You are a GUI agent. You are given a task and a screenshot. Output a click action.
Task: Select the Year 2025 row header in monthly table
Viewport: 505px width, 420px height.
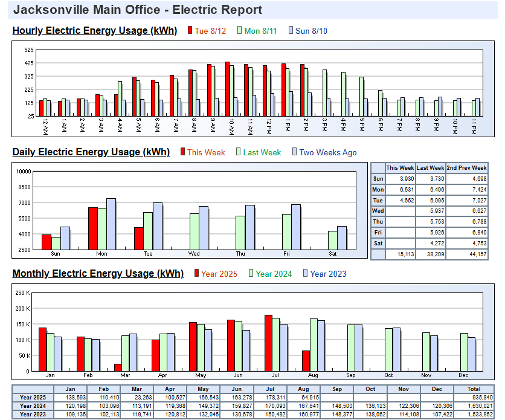click(x=33, y=397)
